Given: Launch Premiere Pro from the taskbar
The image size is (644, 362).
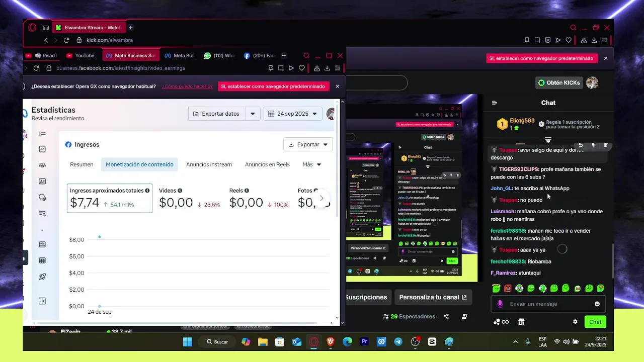Looking at the screenshot, I should tap(364, 342).
